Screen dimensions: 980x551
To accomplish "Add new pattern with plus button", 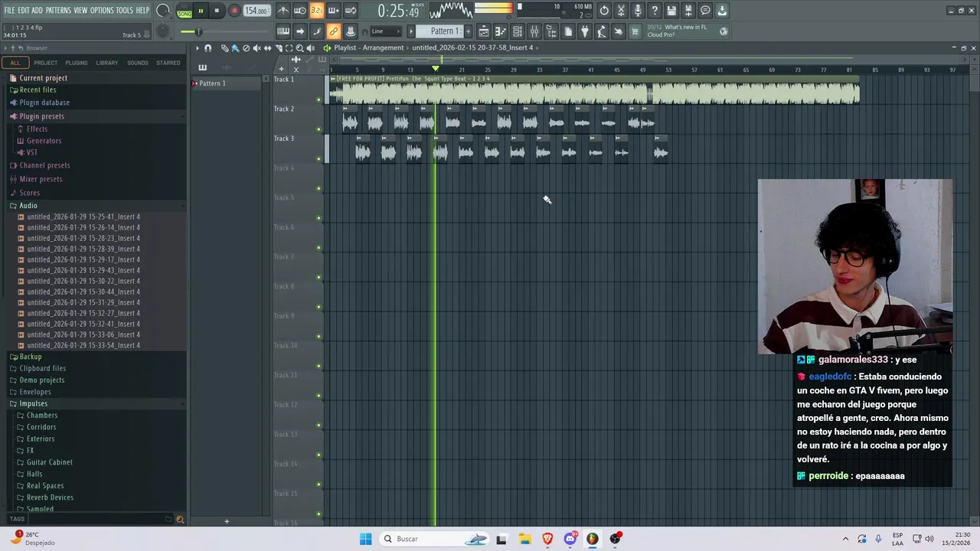I will [469, 31].
